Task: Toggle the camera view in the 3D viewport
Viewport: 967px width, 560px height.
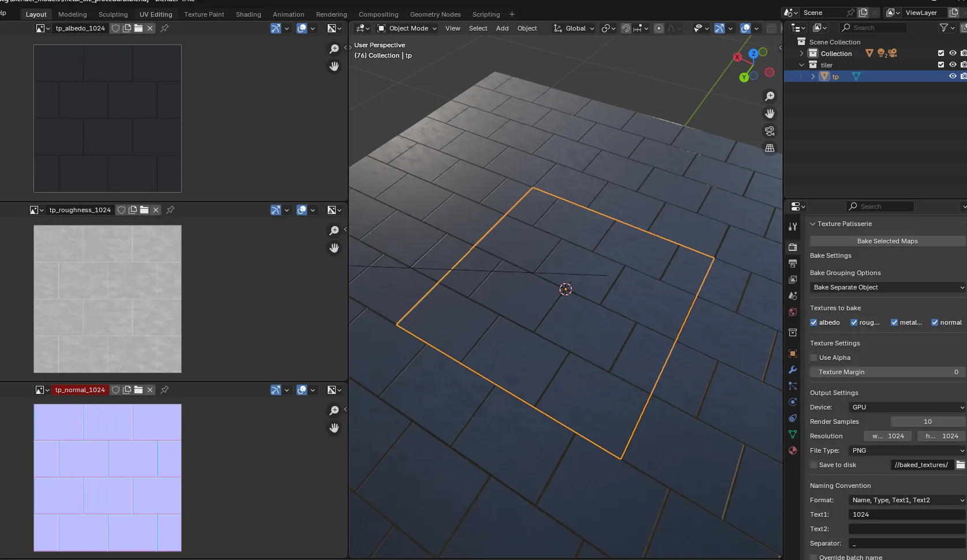Action: (770, 131)
